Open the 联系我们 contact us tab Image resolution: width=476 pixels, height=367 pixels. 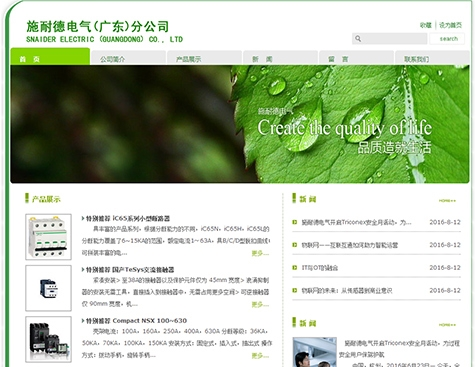pos(432,58)
